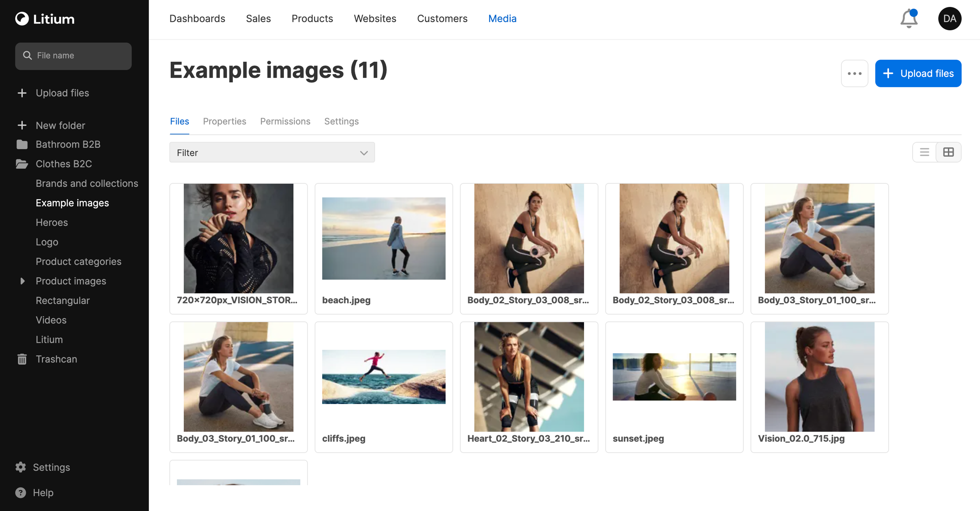Expand the Product images folder
Viewport: 980px width, 511px height.
(22, 281)
